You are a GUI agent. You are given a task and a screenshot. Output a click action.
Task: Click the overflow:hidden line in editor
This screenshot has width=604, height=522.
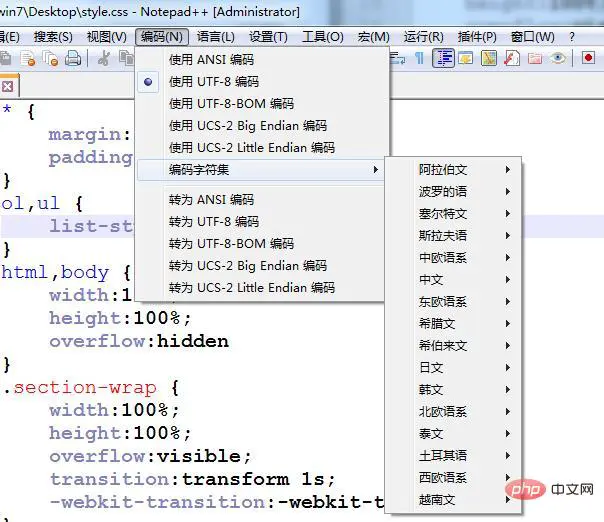138,341
